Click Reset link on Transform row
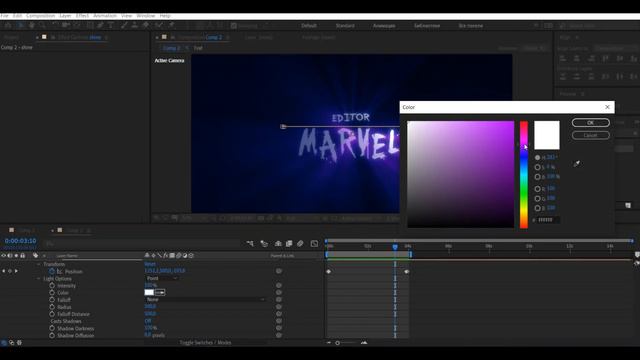 [150, 264]
